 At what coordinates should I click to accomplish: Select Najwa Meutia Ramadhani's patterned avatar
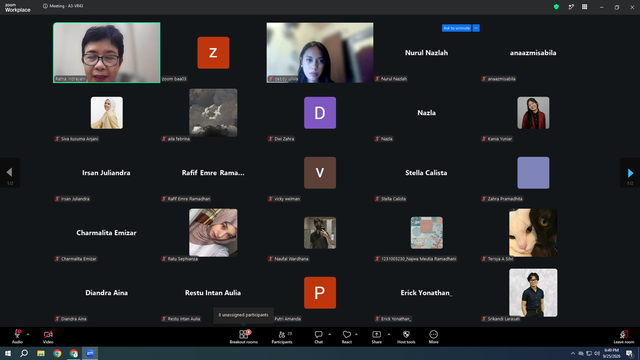point(427,233)
